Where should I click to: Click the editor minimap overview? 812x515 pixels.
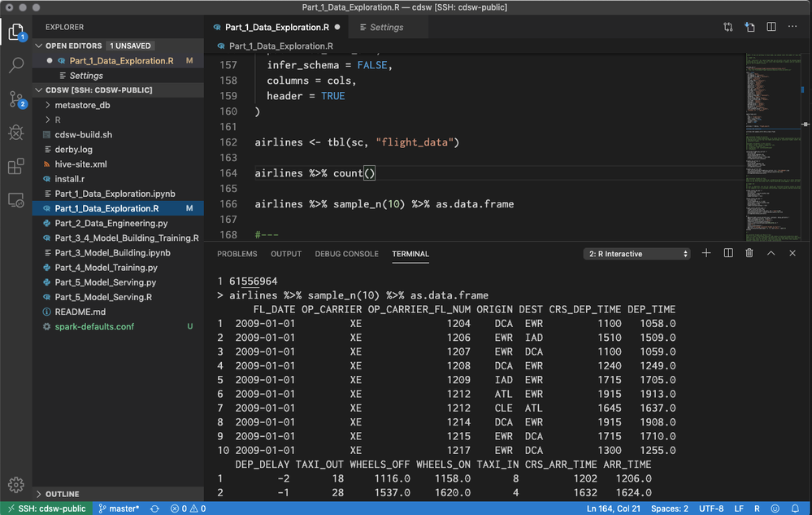(774, 147)
